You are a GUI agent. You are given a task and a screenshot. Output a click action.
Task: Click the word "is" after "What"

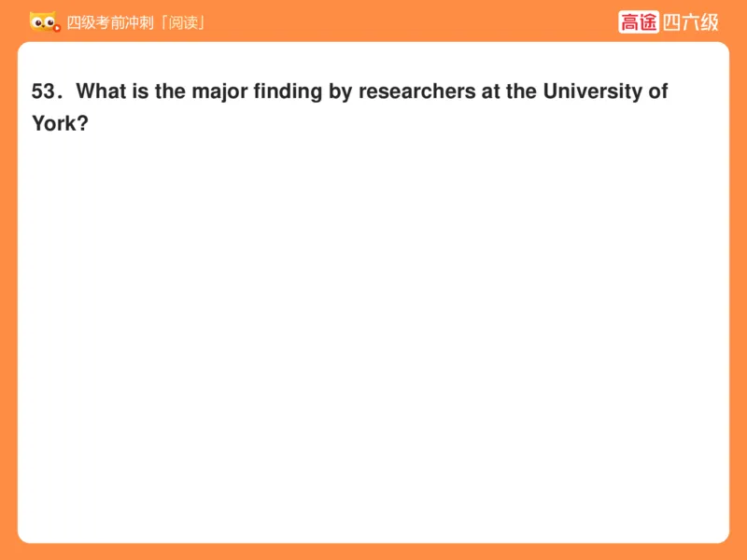click(135, 91)
